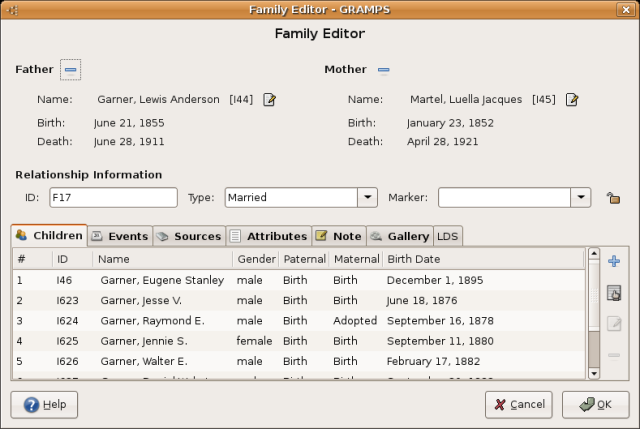Remove the father from the family
Screen dimensions: 640x429
(70, 70)
